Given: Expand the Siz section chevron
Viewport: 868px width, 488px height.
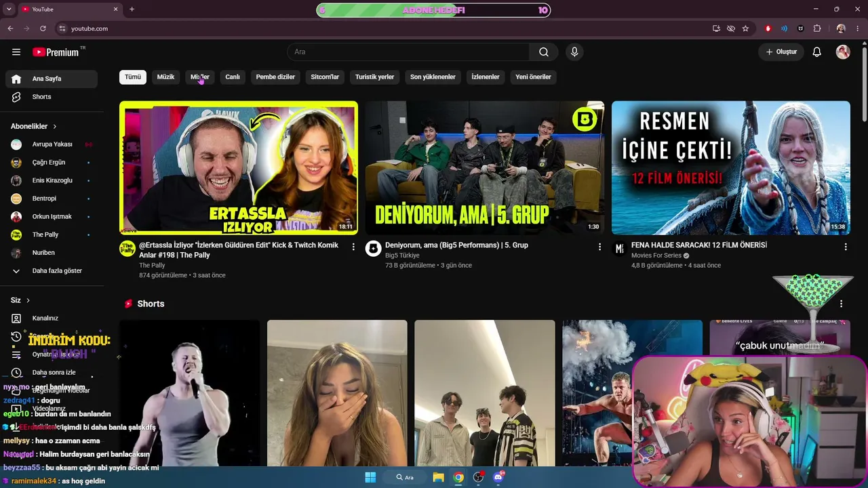Looking at the screenshot, I should tap(28, 300).
